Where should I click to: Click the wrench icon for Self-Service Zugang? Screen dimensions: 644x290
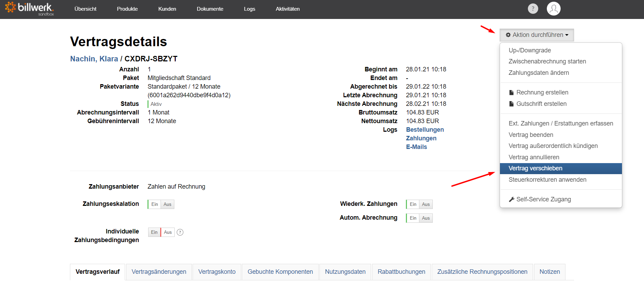pos(511,199)
